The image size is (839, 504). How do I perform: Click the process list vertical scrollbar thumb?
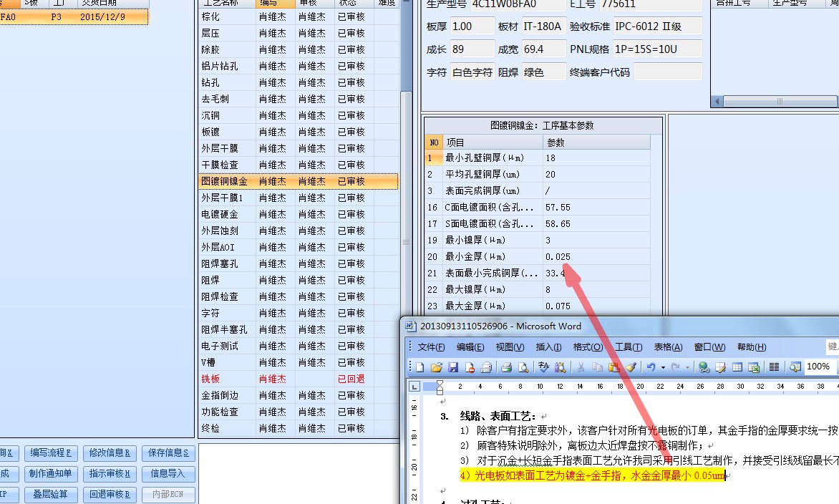[406, 243]
